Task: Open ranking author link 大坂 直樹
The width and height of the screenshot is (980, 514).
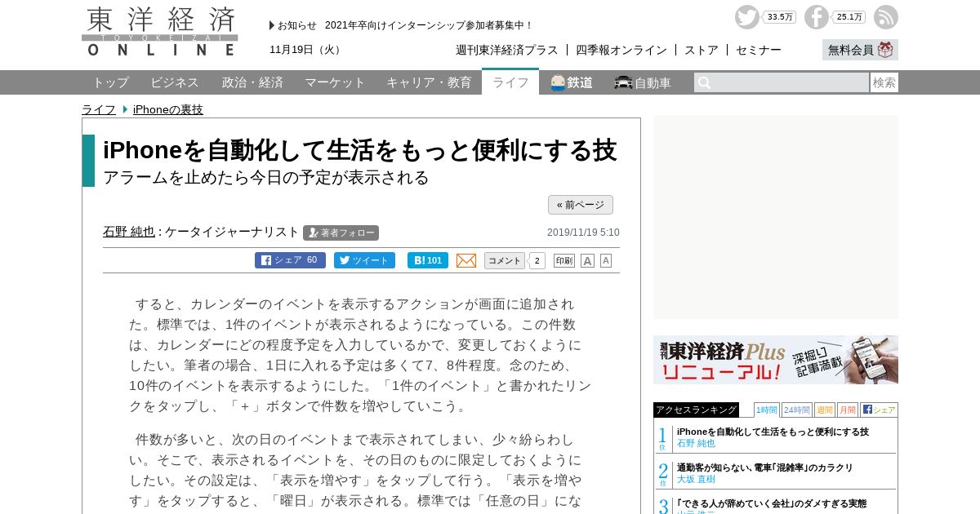Action: 696,479
